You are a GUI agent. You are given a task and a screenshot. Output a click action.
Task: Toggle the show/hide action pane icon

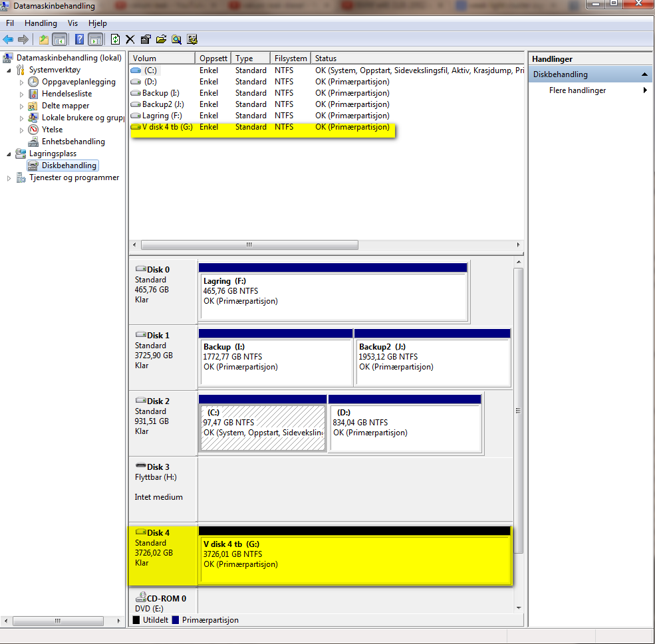point(96,40)
